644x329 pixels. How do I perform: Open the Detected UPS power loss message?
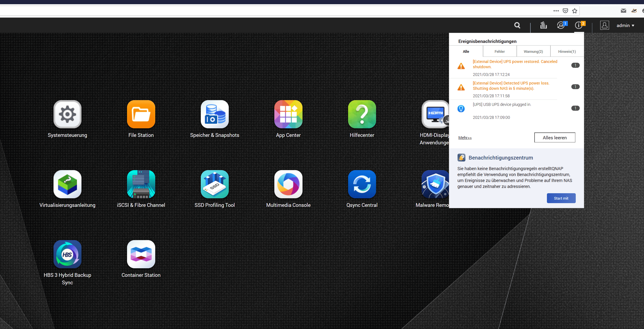point(511,86)
